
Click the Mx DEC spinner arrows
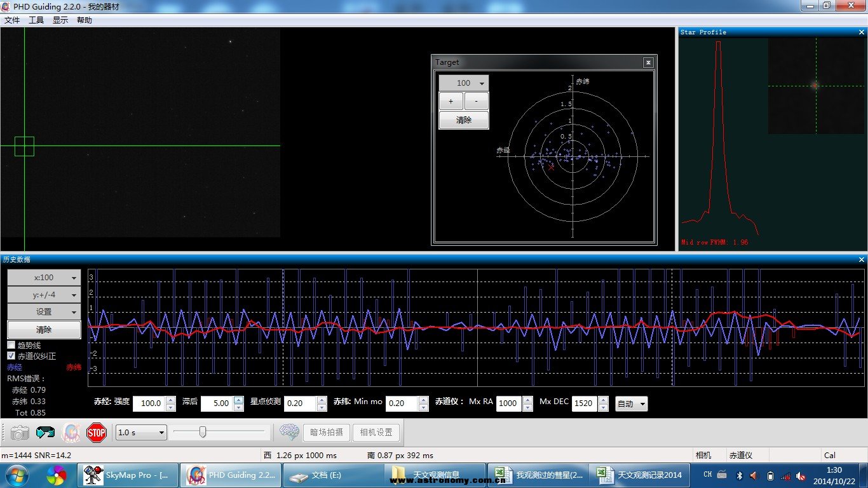click(x=603, y=403)
